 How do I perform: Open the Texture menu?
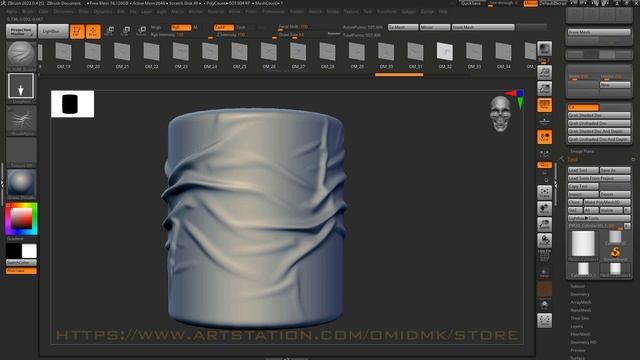[x=351, y=12]
